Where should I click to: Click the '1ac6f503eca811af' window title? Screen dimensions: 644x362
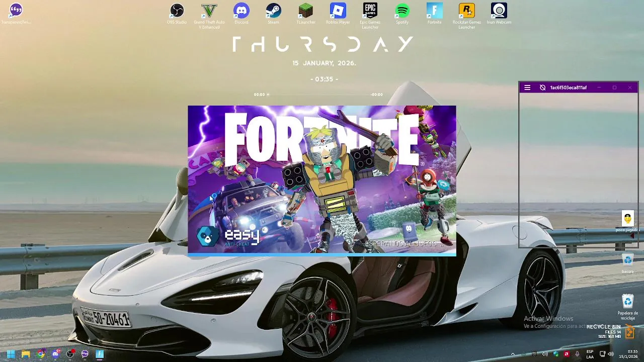point(568,87)
